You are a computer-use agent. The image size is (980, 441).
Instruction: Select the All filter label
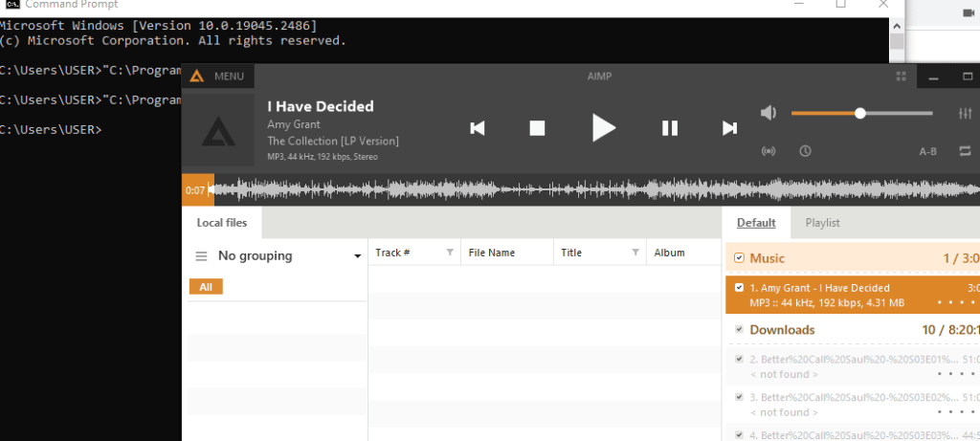[206, 287]
